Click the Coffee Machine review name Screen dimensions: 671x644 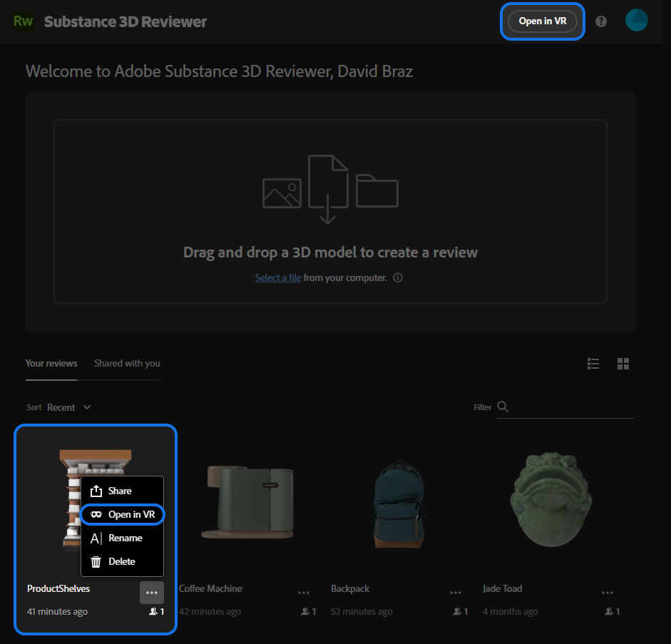[x=210, y=589]
